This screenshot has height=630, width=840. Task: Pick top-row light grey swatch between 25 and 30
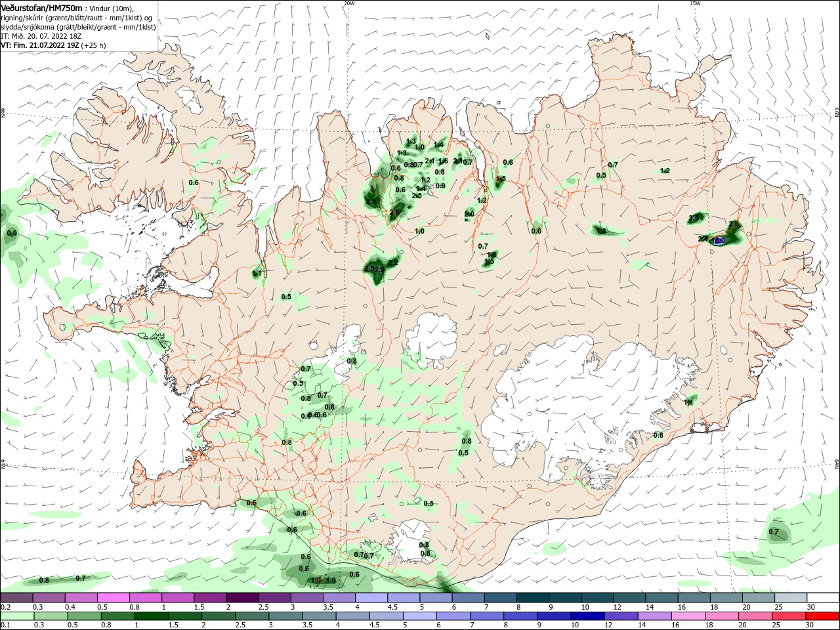tap(791, 598)
